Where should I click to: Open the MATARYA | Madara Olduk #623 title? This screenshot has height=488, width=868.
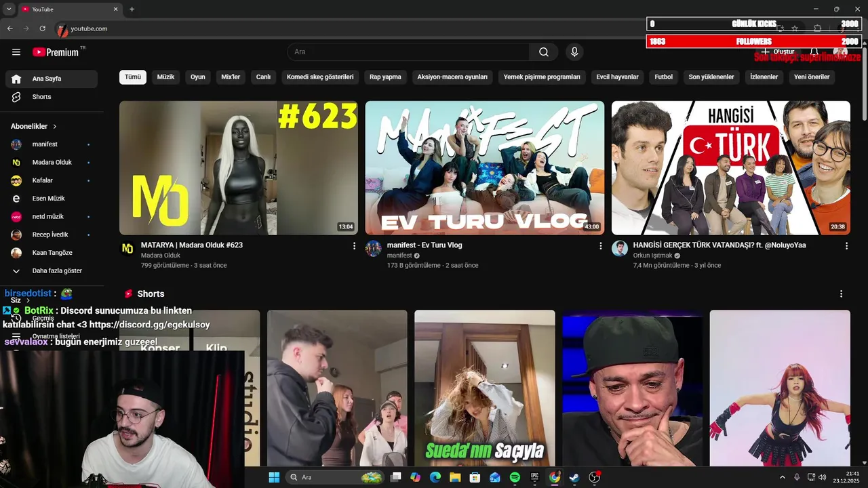coord(192,245)
